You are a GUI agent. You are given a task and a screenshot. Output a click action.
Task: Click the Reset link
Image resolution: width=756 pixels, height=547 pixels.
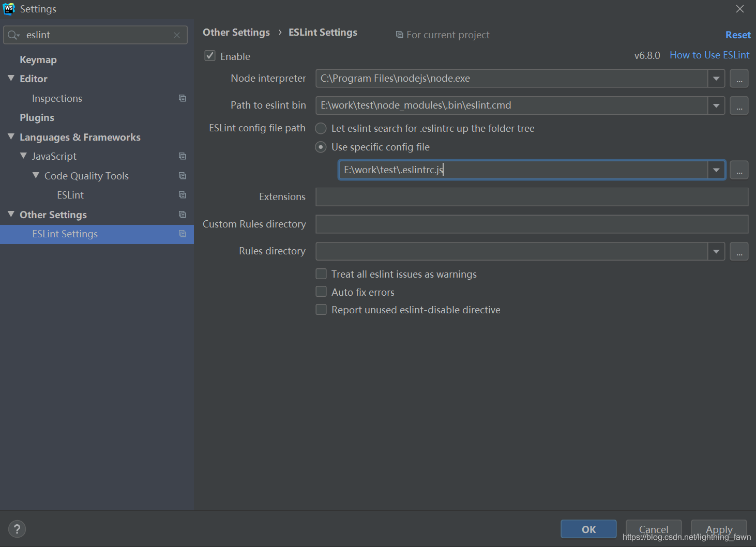738,35
